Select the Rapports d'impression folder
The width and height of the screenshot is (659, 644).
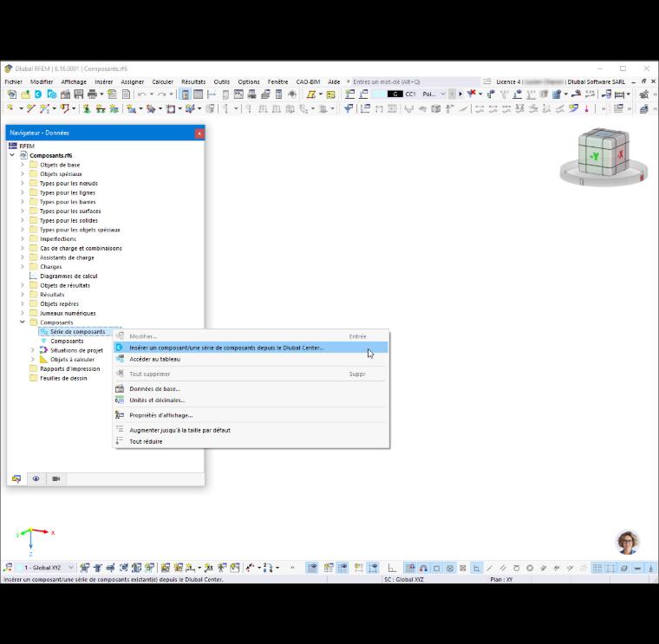pyautogui.click(x=69, y=369)
